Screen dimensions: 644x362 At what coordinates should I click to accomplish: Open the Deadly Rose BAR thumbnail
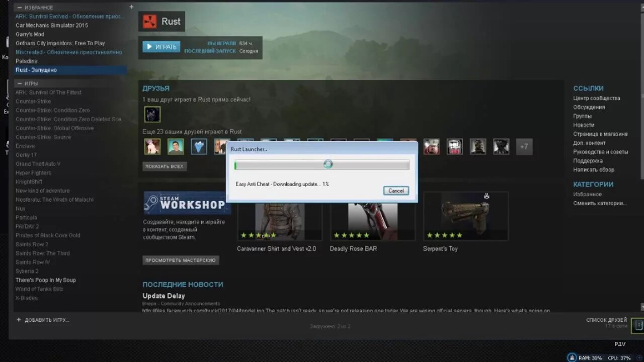click(373, 216)
